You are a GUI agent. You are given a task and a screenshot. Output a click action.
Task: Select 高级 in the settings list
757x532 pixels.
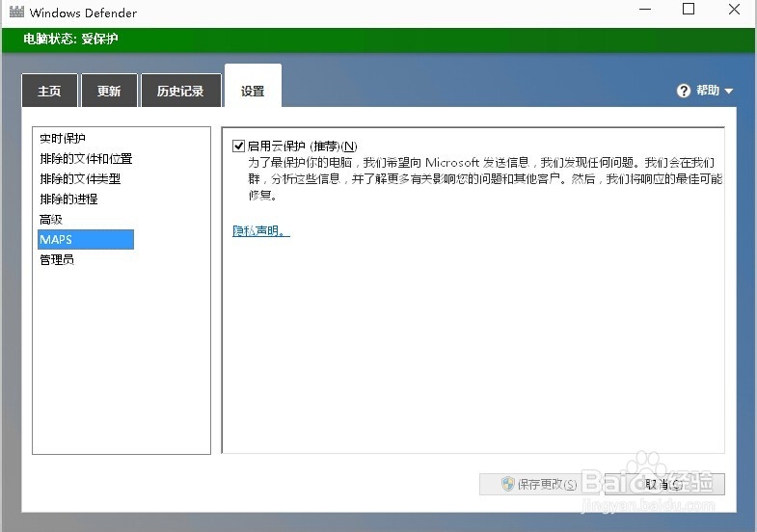tap(51, 220)
